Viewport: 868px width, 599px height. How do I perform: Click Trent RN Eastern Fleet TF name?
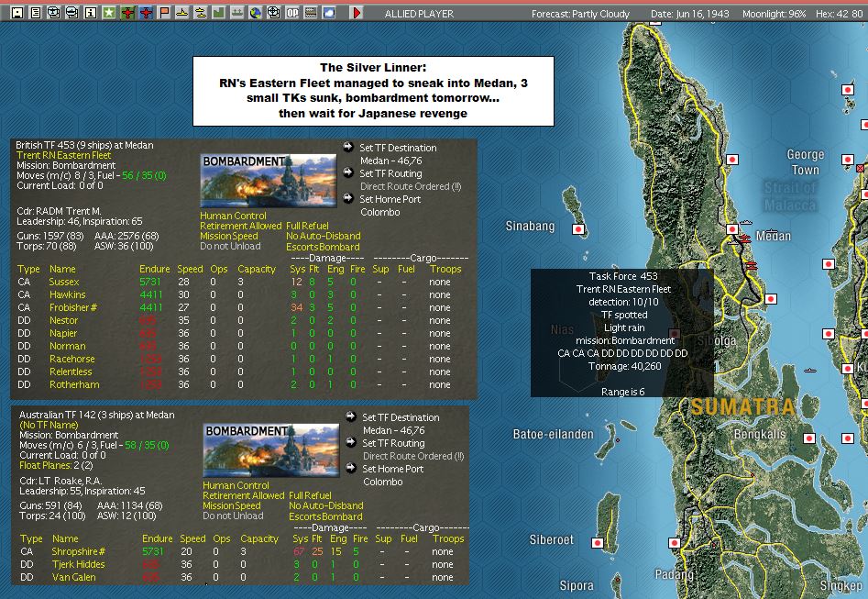point(63,155)
